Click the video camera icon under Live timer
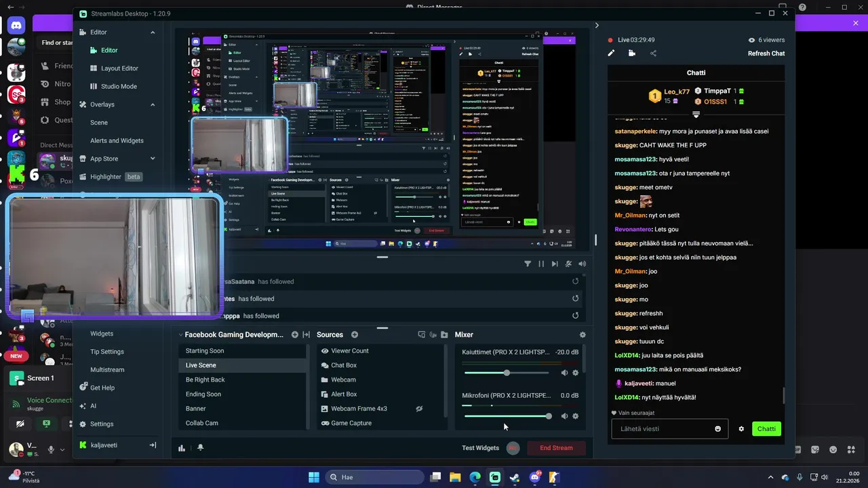The width and height of the screenshot is (868, 488). [632, 53]
